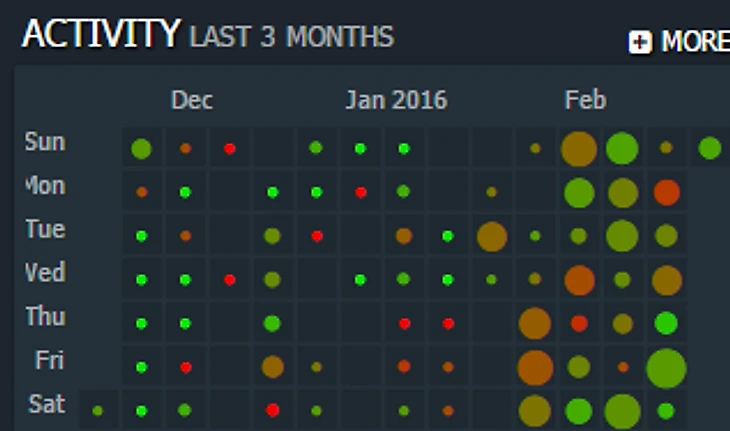The height and width of the screenshot is (431, 730).
Task: Select the large bright green Monday dot under Feb
Action: [x=579, y=193]
